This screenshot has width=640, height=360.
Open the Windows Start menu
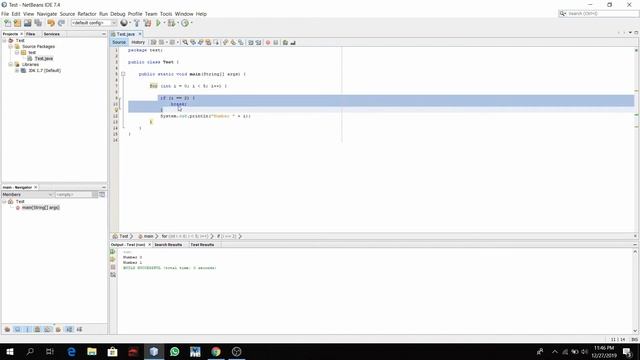(x=10, y=351)
